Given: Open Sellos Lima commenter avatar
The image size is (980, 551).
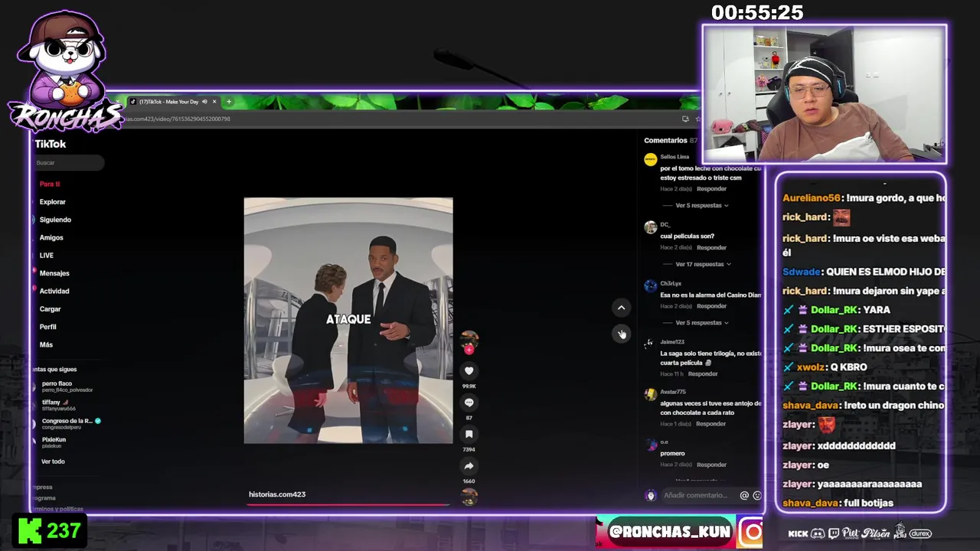Looking at the screenshot, I should click(650, 160).
